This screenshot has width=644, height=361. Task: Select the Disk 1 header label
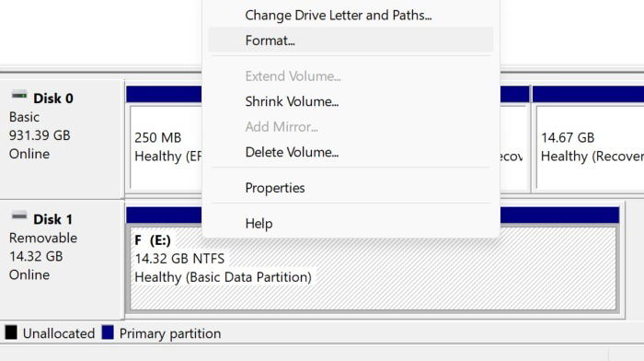[53, 219]
